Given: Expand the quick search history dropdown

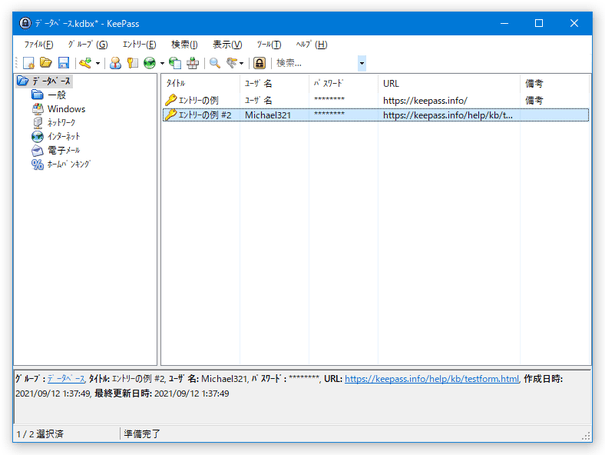Looking at the screenshot, I should pos(362,63).
